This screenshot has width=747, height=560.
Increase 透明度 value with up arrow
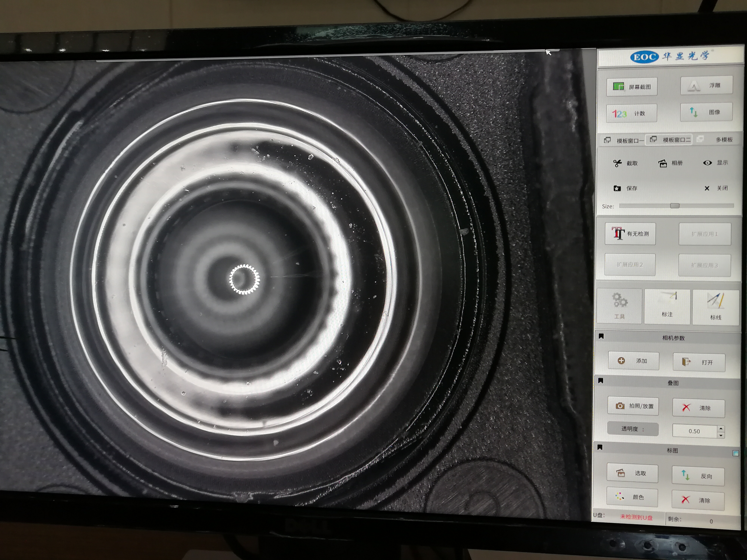[721, 428]
